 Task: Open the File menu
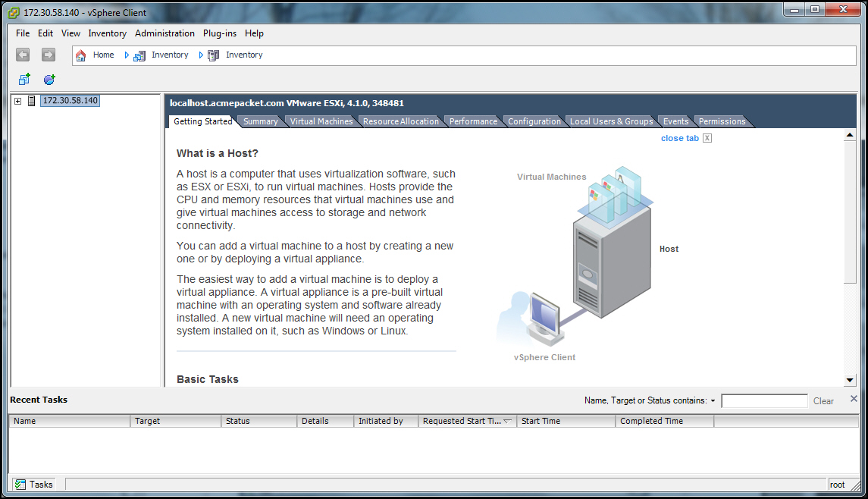pos(23,33)
